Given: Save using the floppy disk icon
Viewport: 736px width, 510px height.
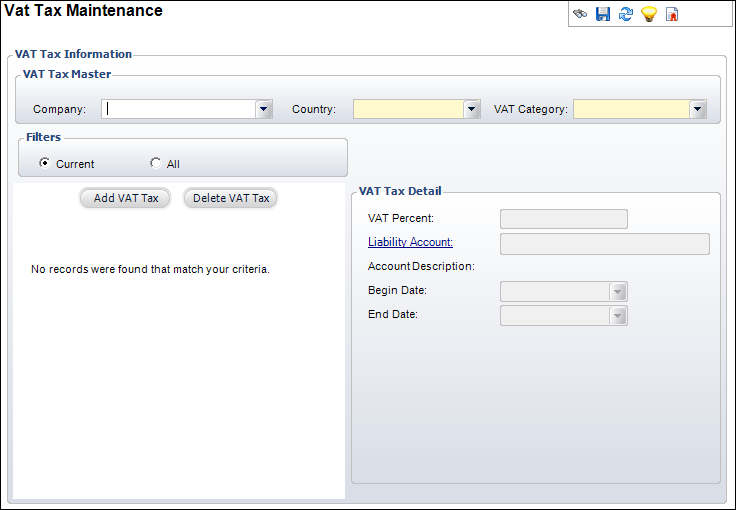Looking at the screenshot, I should pyautogui.click(x=603, y=14).
